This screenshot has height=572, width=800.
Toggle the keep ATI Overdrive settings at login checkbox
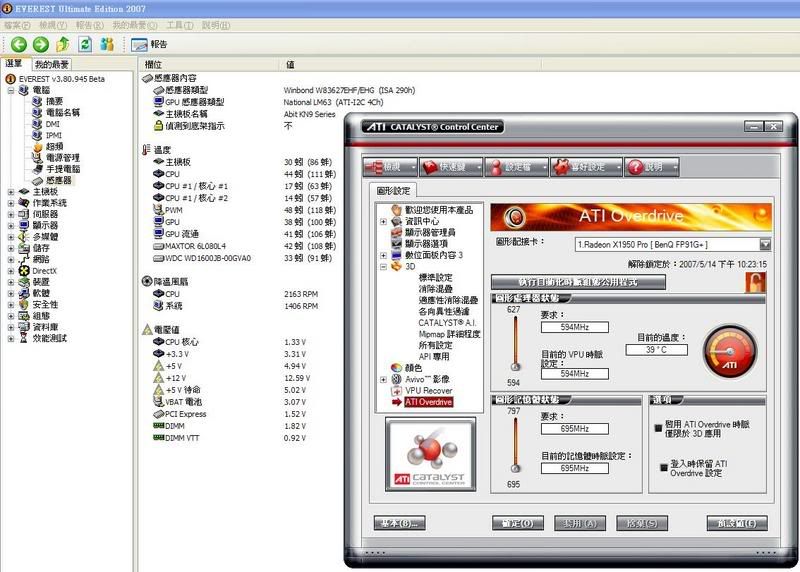click(663, 465)
